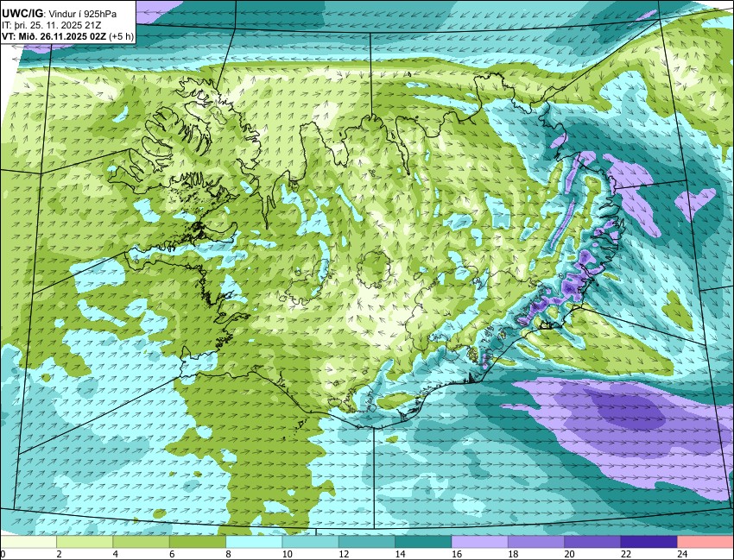
Task: Click the 'Vindur í 925hPa' label
Action: (x=82, y=15)
